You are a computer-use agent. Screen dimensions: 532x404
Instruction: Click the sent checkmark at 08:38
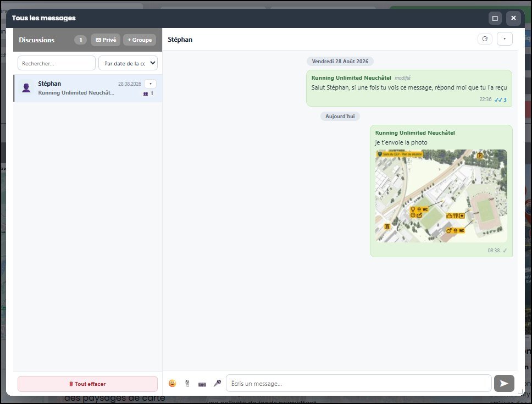point(505,251)
